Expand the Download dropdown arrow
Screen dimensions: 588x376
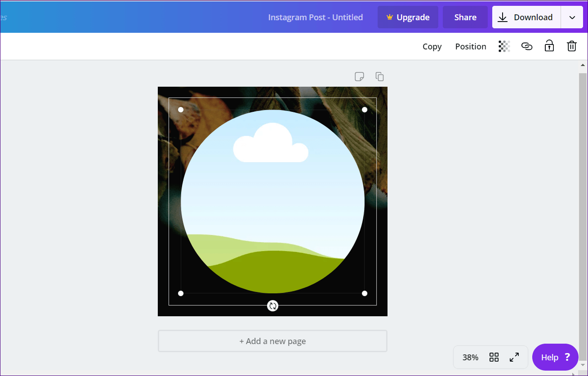pos(572,17)
